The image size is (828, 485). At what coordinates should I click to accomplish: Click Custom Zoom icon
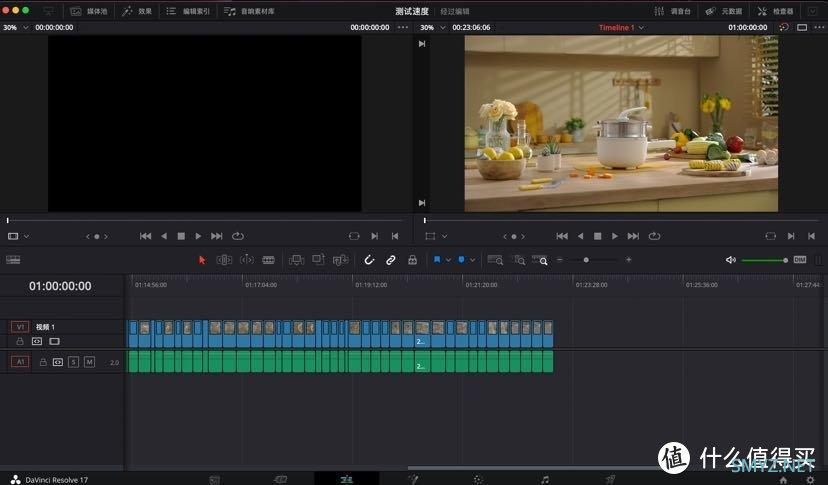(x=540, y=260)
